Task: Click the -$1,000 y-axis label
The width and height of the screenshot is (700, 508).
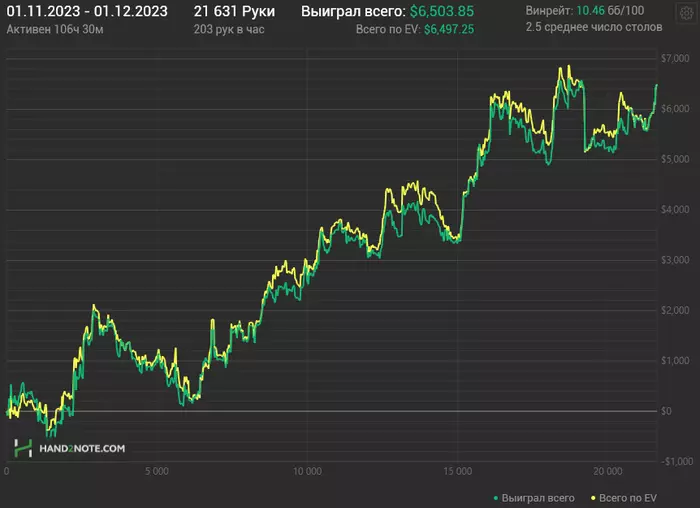Action: tap(677, 462)
